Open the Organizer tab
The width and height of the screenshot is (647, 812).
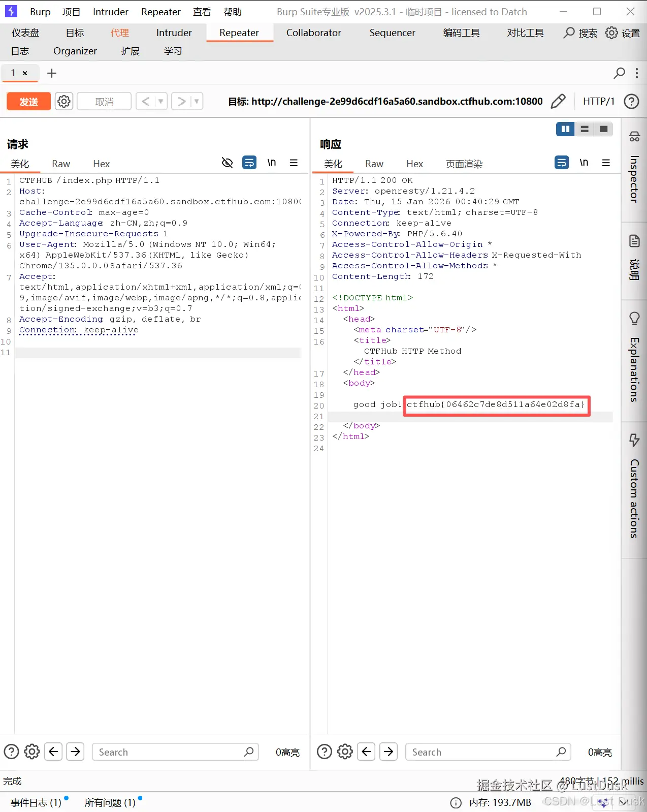point(75,51)
